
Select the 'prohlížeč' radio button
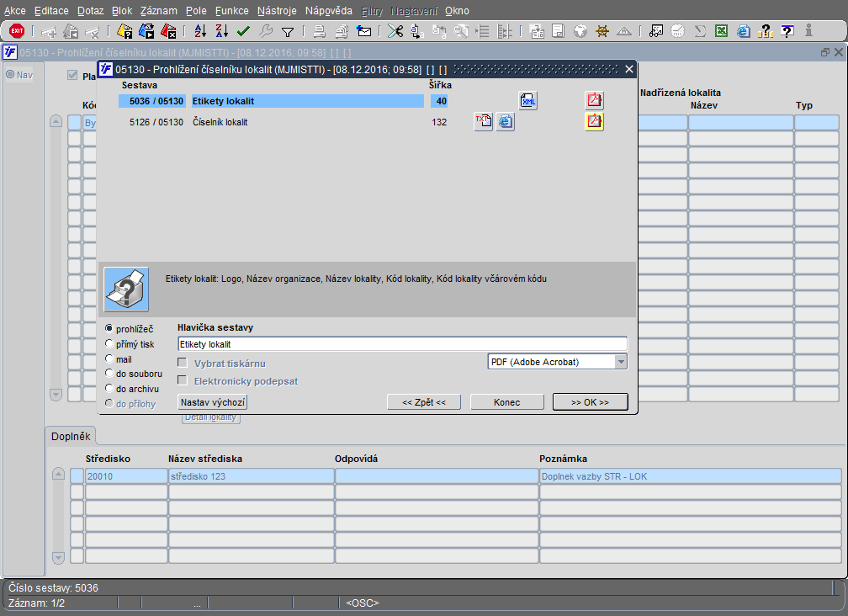[x=109, y=328]
